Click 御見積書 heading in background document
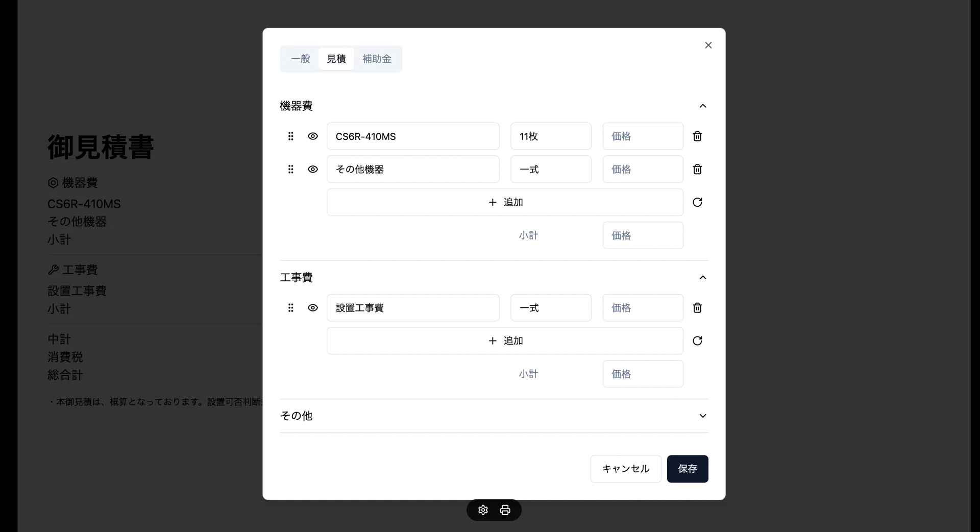Viewport: 980px width, 532px height. pyautogui.click(x=101, y=148)
